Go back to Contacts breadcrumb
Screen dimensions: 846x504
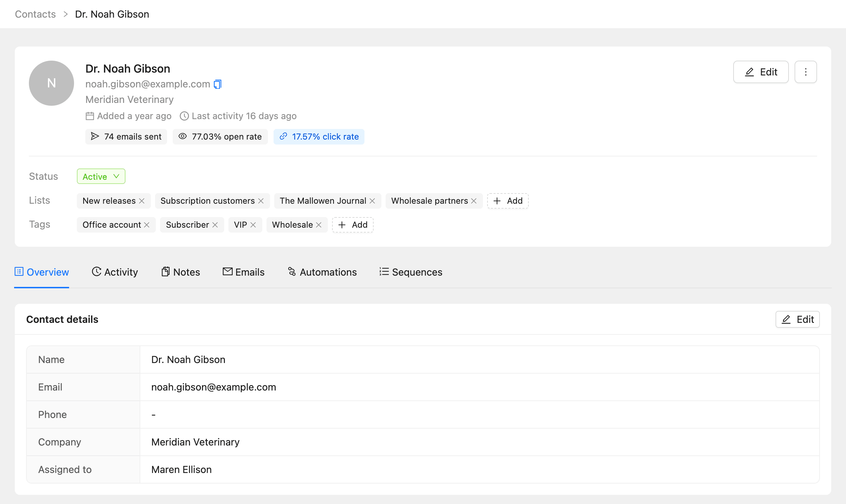point(35,14)
